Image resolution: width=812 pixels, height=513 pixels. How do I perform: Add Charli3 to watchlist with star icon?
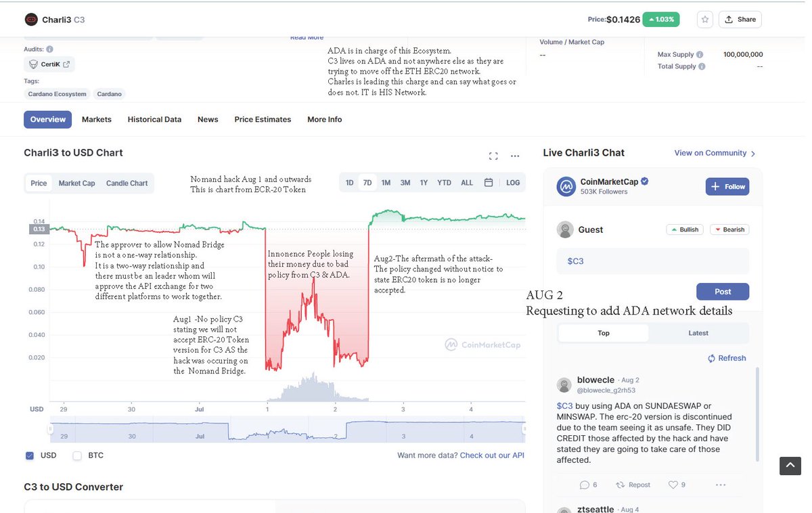(x=705, y=20)
